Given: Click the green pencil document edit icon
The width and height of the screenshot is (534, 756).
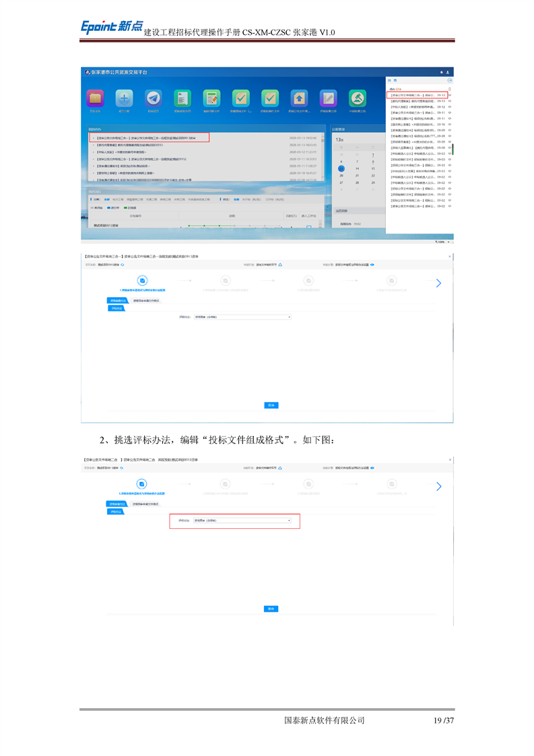Looking at the screenshot, I should point(211,98).
